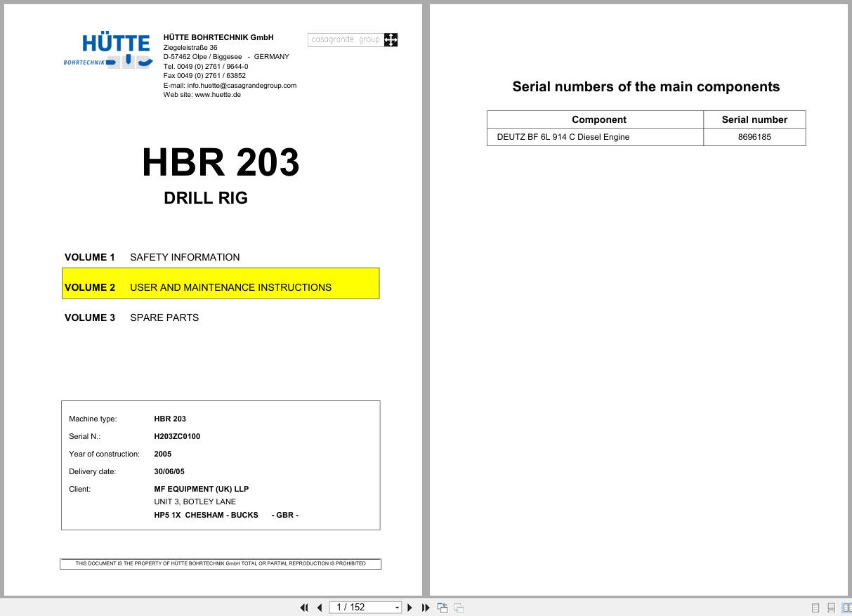Open the page number dropdown
The image size is (852, 616).
tap(398, 607)
